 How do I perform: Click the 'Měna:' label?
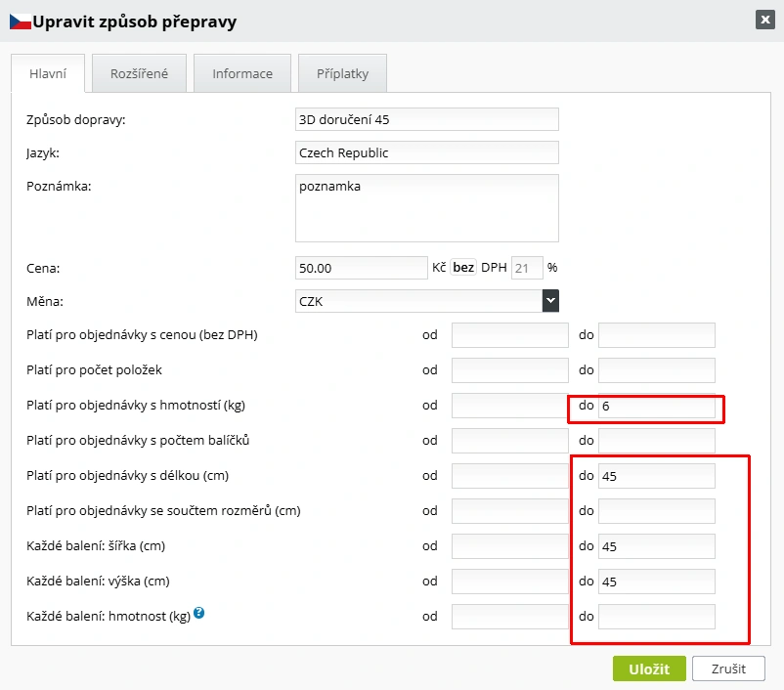(x=45, y=301)
